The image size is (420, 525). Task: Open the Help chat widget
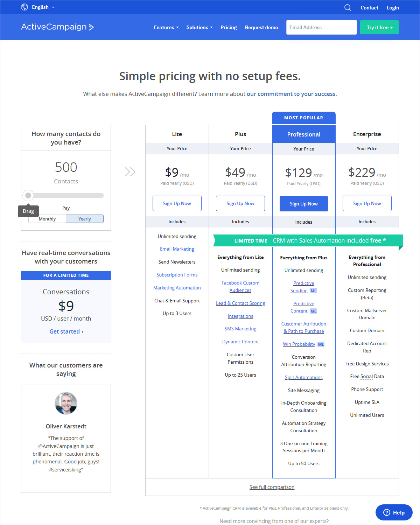(x=394, y=512)
